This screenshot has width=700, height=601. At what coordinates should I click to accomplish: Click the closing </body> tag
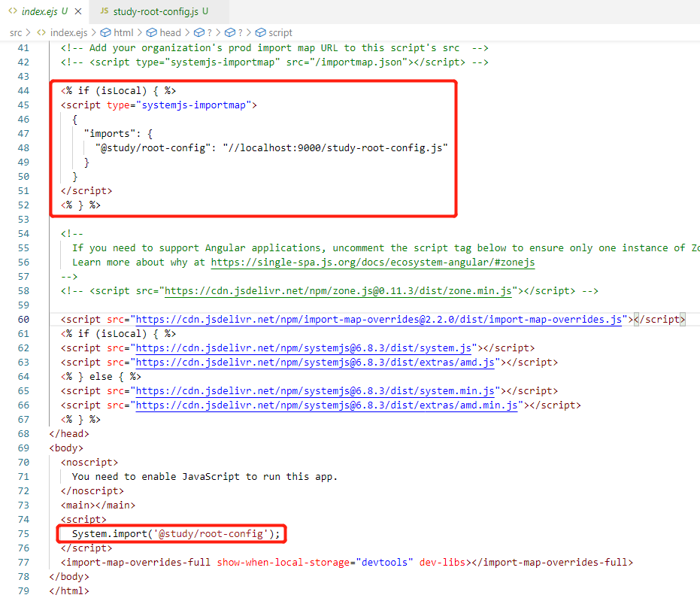[x=69, y=576]
